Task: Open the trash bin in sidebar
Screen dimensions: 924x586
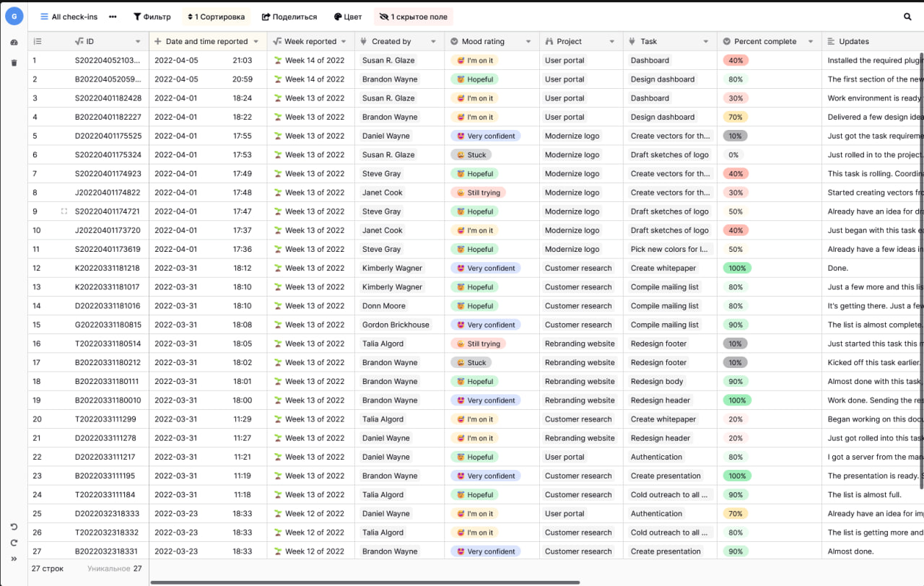Action: pyautogui.click(x=14, y=63)
